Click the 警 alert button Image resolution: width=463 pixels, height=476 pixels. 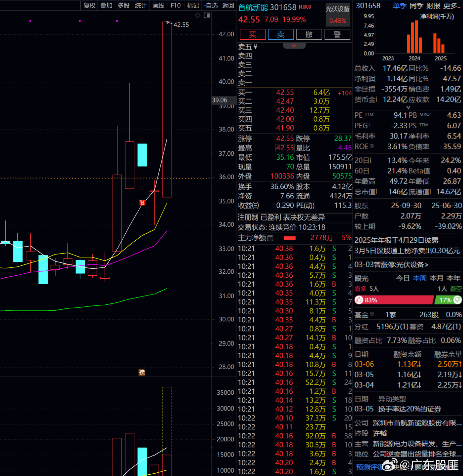337,34
